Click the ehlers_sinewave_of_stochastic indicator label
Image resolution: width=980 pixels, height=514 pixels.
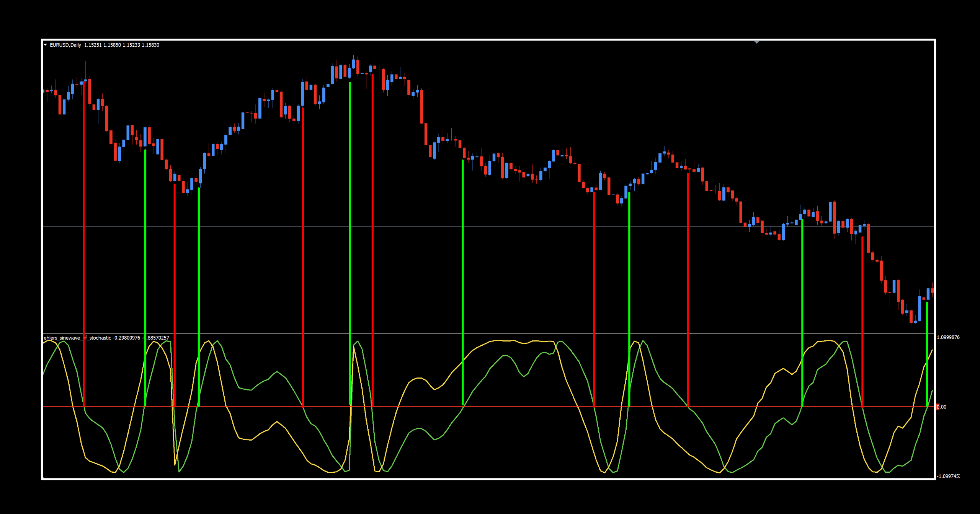[77, 338]
